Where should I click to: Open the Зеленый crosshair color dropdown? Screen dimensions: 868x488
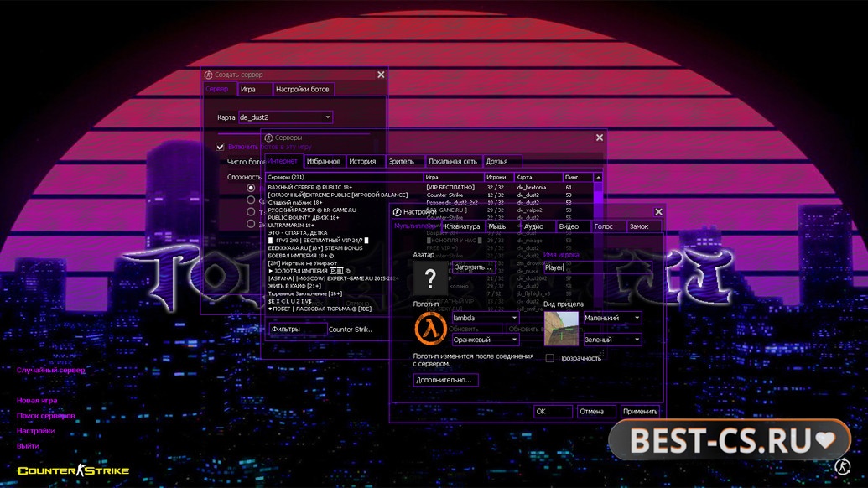click(612, 340)
